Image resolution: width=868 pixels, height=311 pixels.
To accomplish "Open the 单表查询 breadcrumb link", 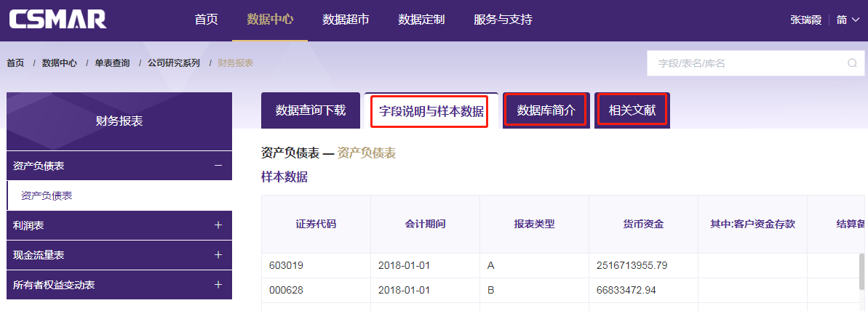I will pyautogui.click(x=112, y=63).
